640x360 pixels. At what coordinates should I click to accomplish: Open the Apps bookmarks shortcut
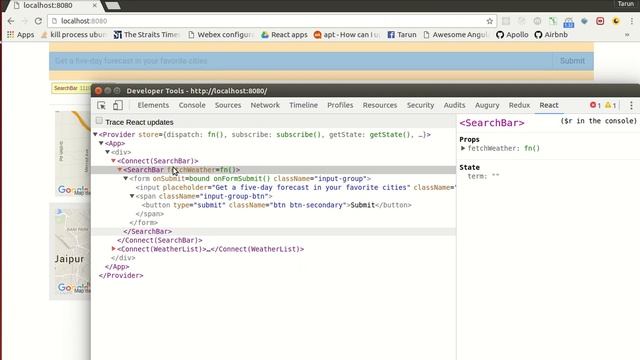coord(20,35)
